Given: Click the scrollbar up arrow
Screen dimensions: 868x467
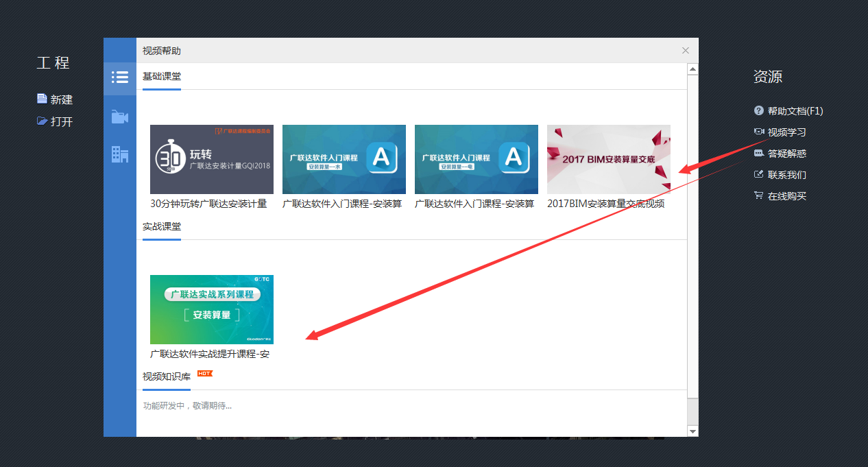Looking at the screenshot, I should [x=692, y=69].
